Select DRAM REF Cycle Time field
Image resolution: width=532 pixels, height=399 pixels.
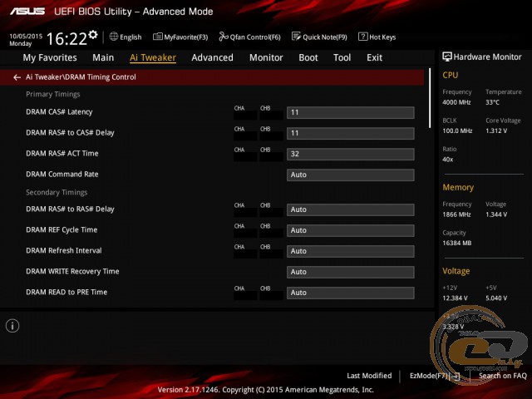351,230
